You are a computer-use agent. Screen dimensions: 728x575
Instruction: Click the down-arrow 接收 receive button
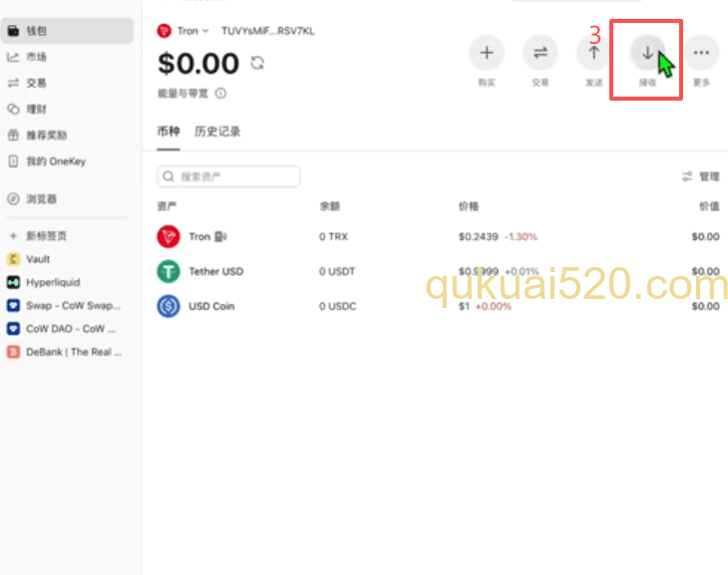(647, 53)
